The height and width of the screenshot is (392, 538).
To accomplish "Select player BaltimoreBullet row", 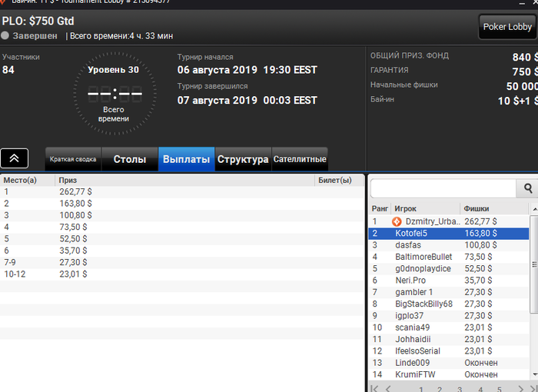I will coord(449,257).
